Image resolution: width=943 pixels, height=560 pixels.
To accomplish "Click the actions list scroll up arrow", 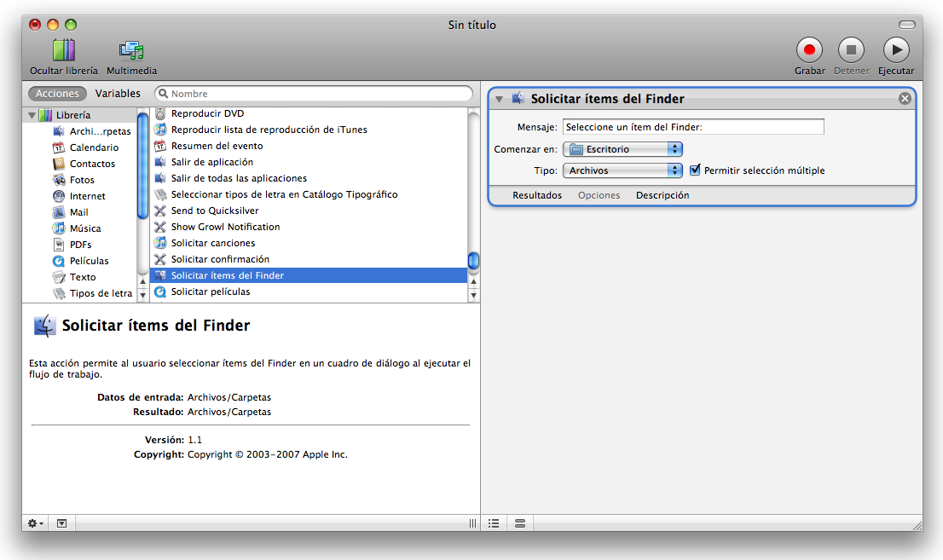I will point(474,281).
